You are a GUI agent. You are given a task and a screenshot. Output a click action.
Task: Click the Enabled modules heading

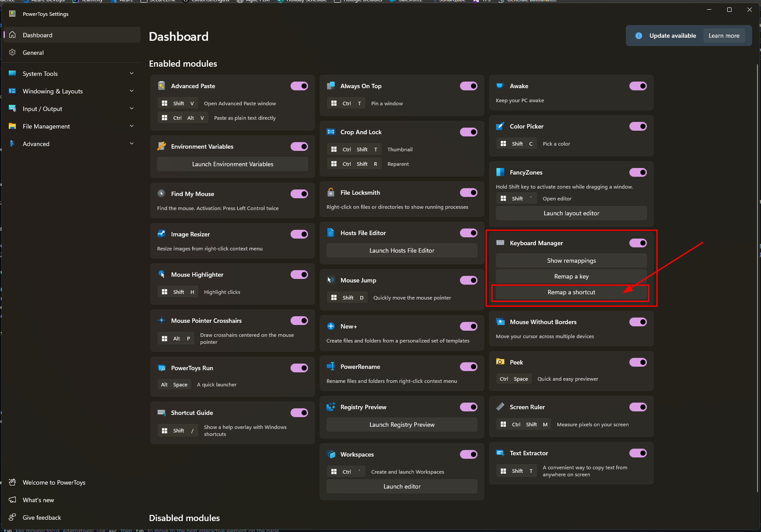tap(183, 64)
